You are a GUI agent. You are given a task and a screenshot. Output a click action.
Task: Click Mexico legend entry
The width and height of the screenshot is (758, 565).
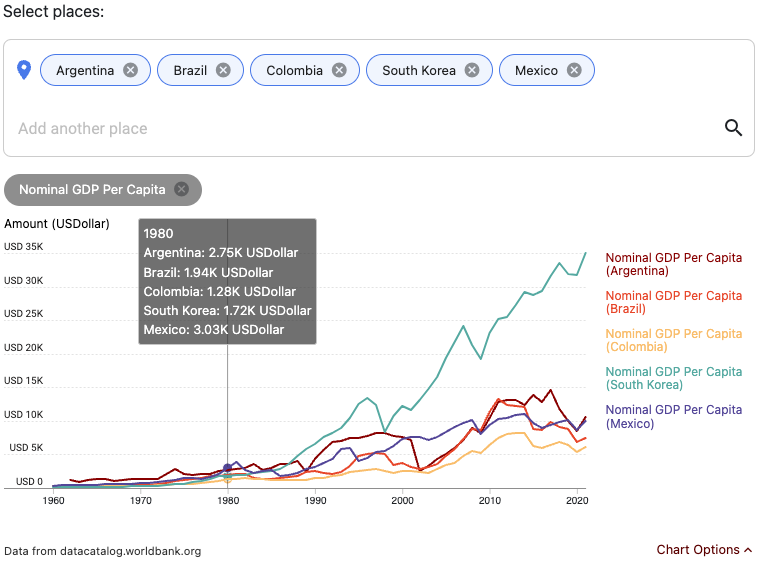[x=673, y=416]
